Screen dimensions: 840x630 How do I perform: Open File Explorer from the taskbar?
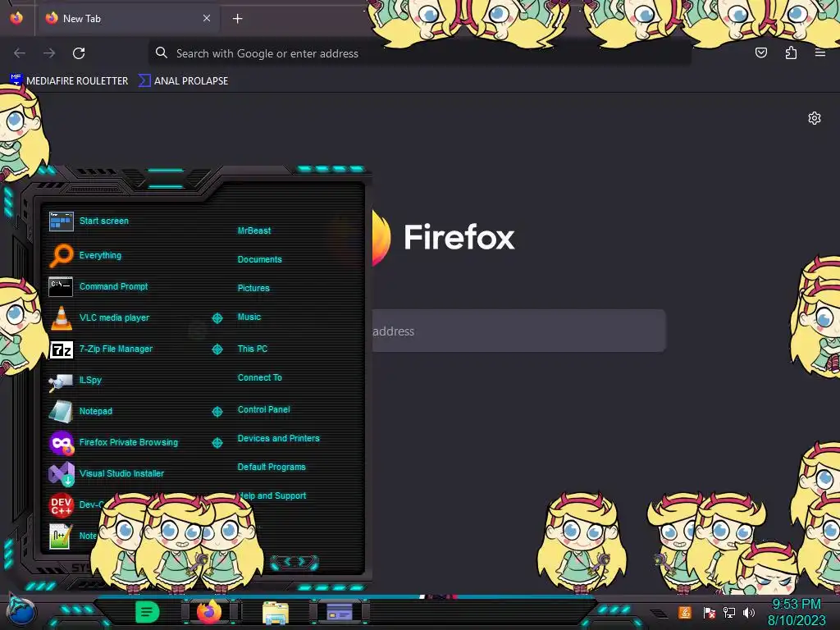tap(276, 613)
